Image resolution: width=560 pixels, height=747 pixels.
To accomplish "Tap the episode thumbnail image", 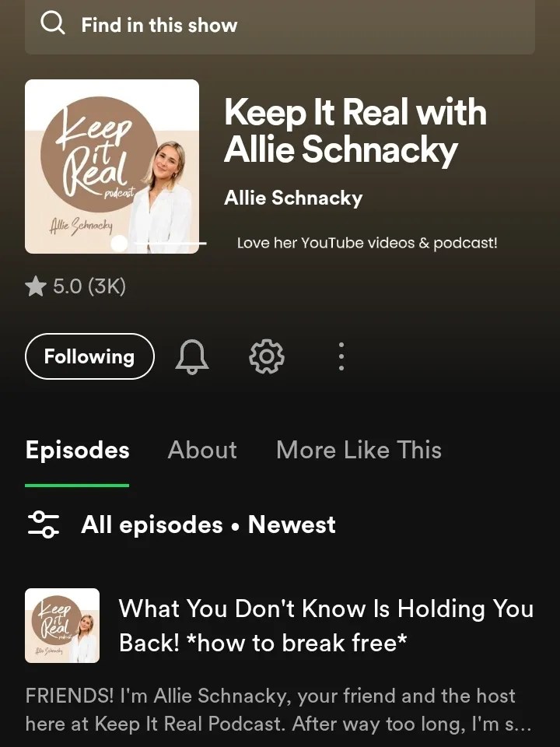I will [x=62, y=626].
